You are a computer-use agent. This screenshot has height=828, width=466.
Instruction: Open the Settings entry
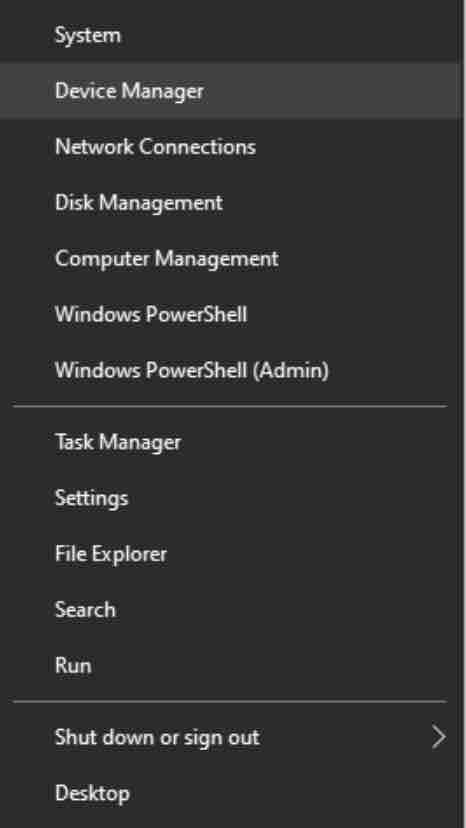(x=230, y=498)
